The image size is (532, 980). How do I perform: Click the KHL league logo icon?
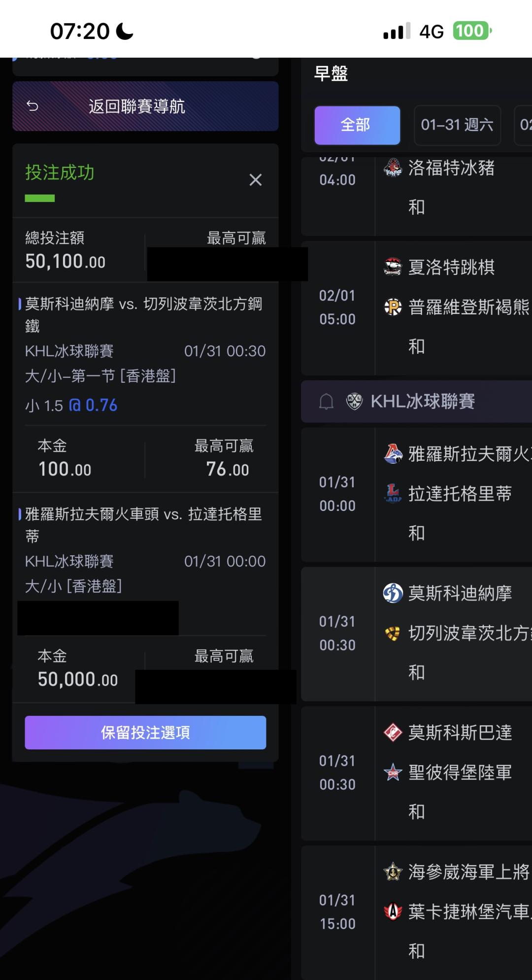click(x=354, y=402)
